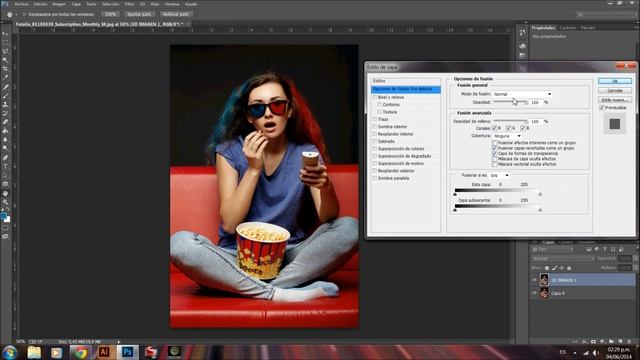Image resolution: width=640 pixels, height=360 pixels.
Task: Check Fusionar efectos interiores como un grupo
Action: (x=495, y=143)
